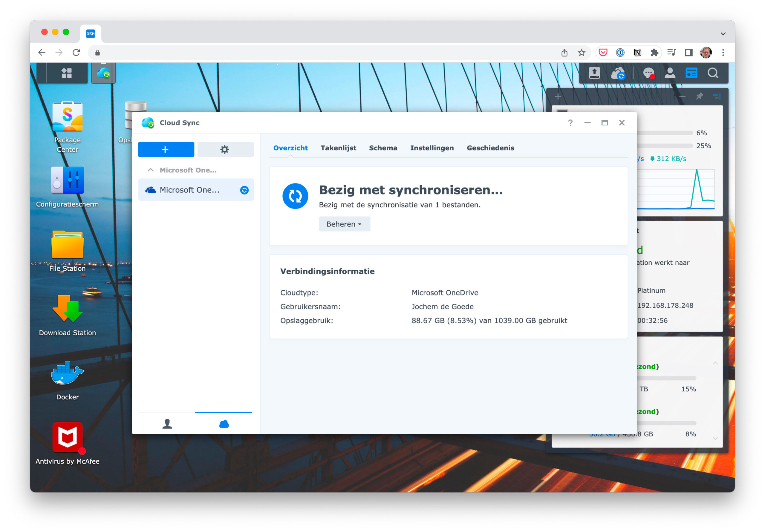Open browser side panel icon
765x532 pixels.
click(689, 53)
